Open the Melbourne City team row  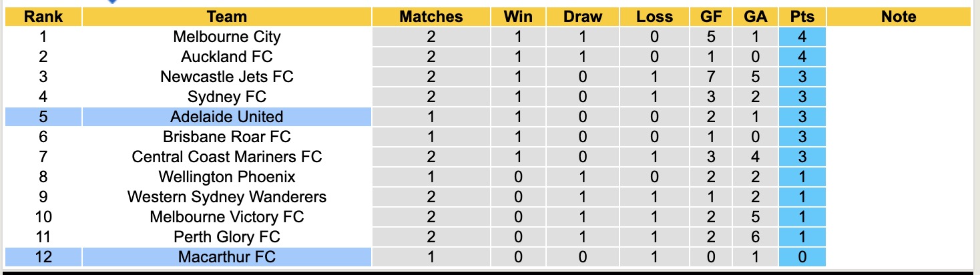pyautogui.click(x=227, y=37)
